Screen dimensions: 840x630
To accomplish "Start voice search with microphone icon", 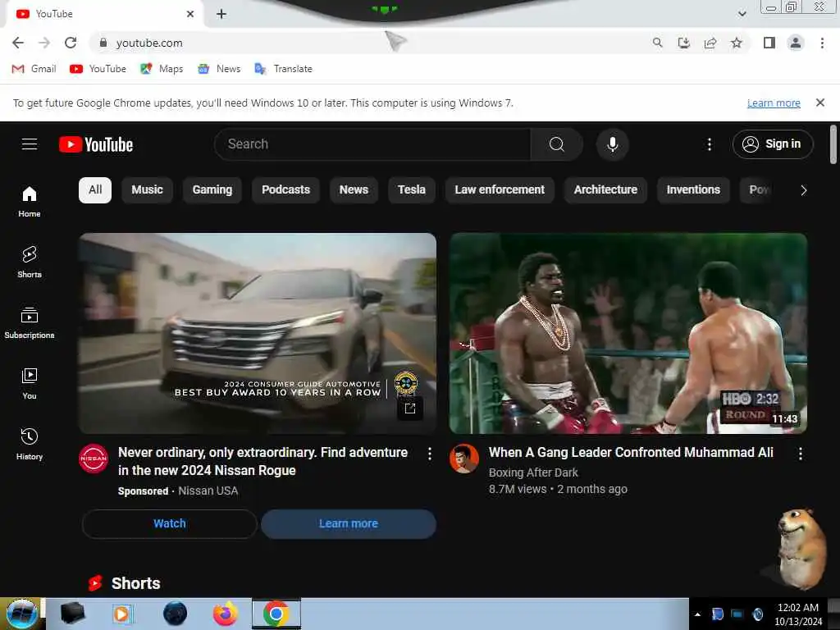I will [x=612, y=144].
